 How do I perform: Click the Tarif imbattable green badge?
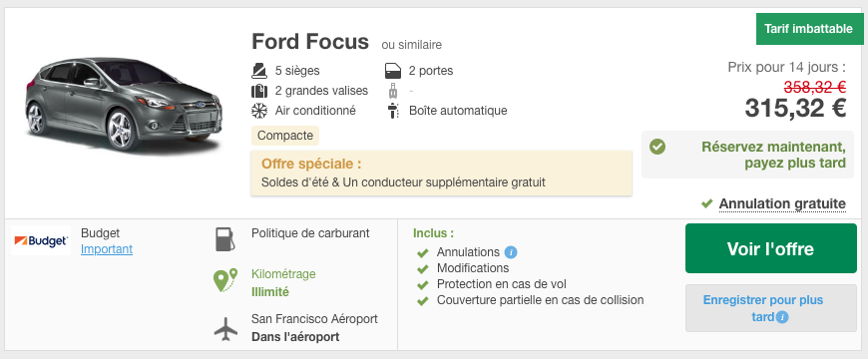[808, 29]
